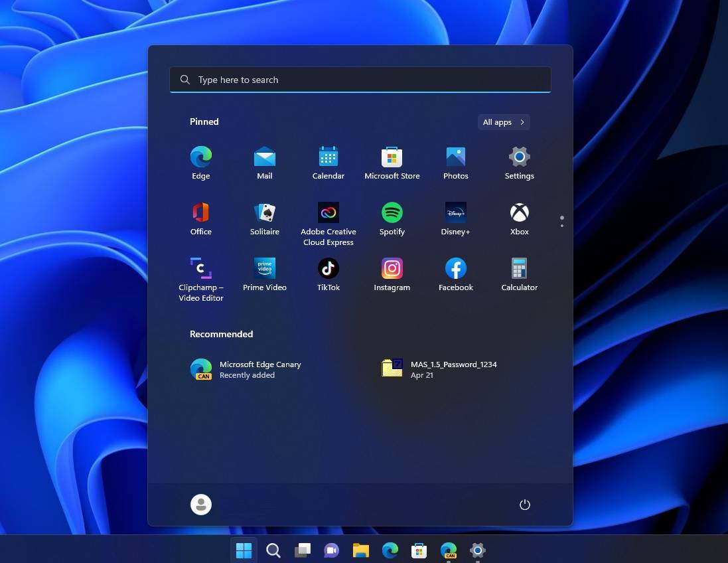The image size is (728, 563).
Task: Start the Xbox app
Action: (519, 212)
